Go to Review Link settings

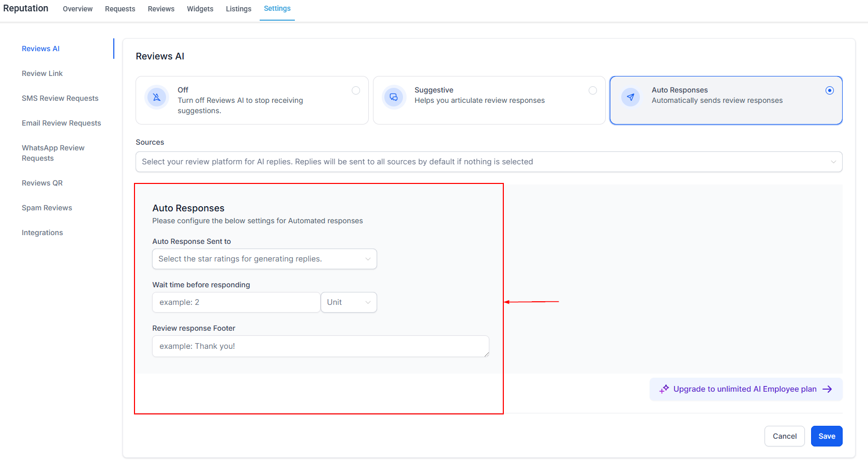(x=42, y=73)
